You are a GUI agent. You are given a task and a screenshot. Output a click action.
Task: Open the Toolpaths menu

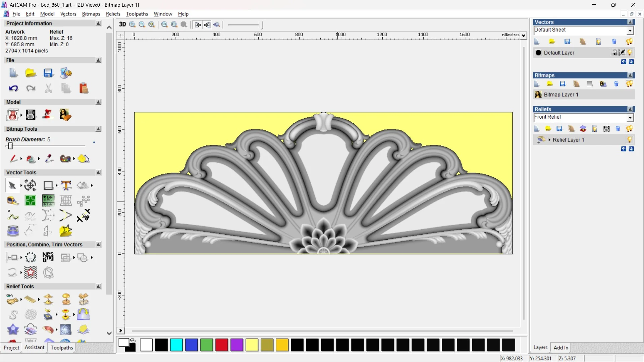coord(137,14)
